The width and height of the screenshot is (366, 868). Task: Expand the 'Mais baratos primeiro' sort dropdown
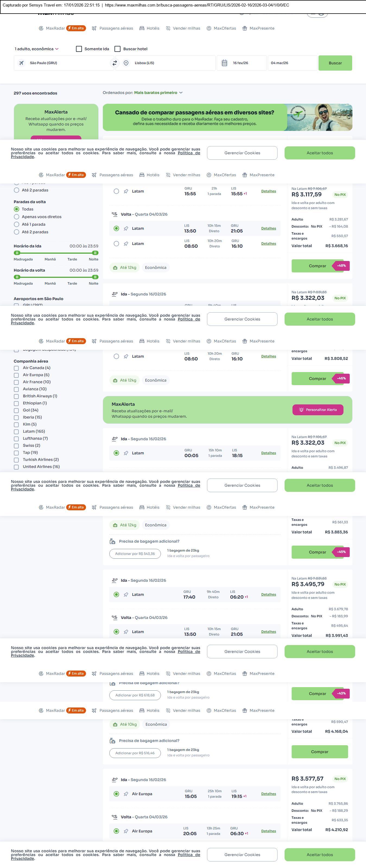click(158, 93)
